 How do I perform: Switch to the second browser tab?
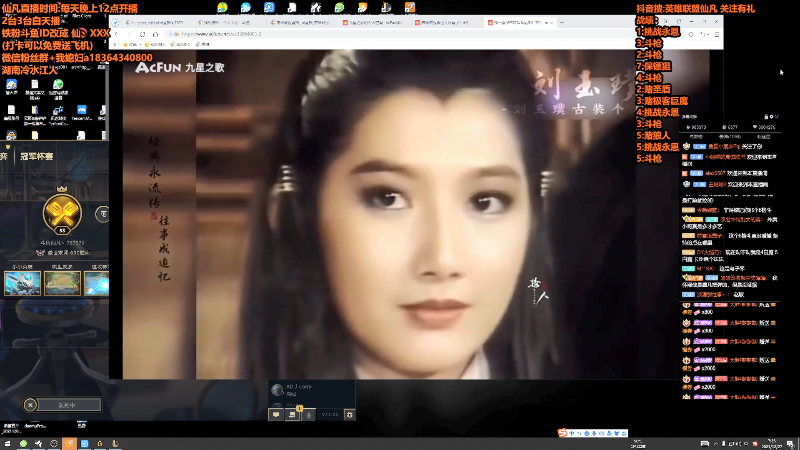(x=229, y=22)
